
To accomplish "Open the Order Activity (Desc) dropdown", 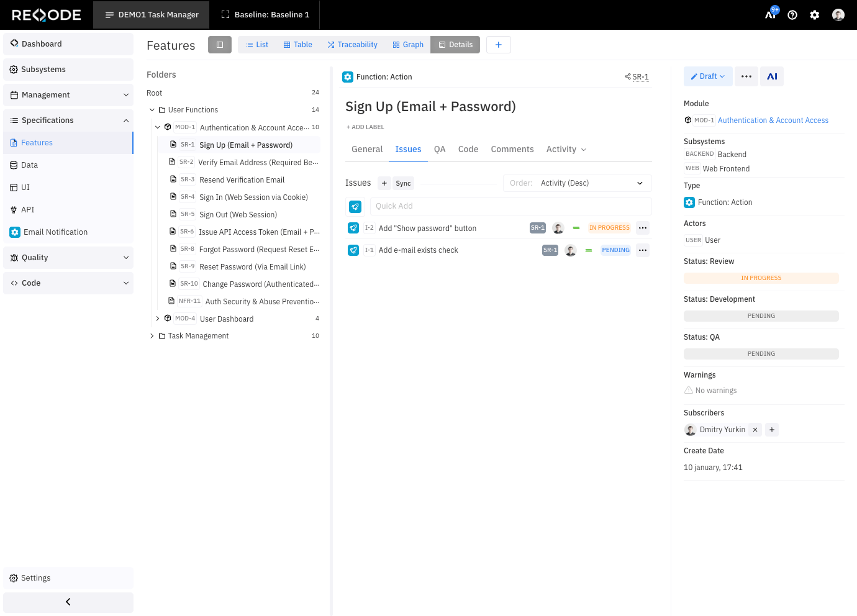I will point(577,183).
